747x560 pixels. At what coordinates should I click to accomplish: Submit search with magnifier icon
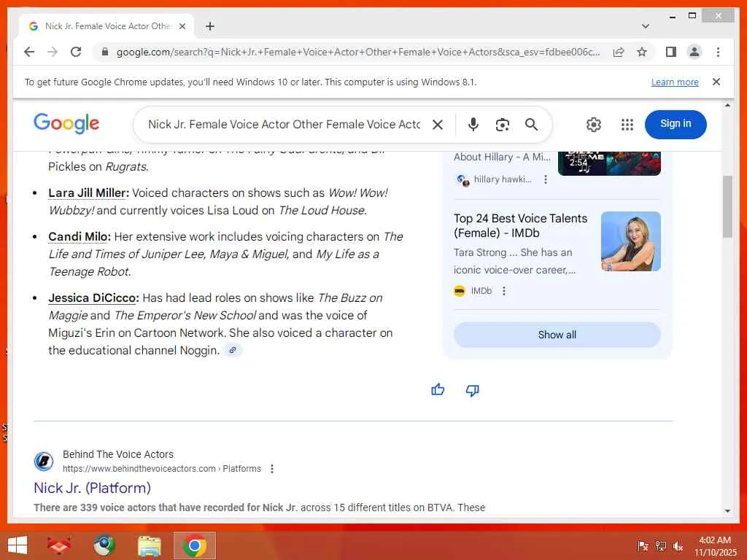pyautogui.click(x=531, y=125)
